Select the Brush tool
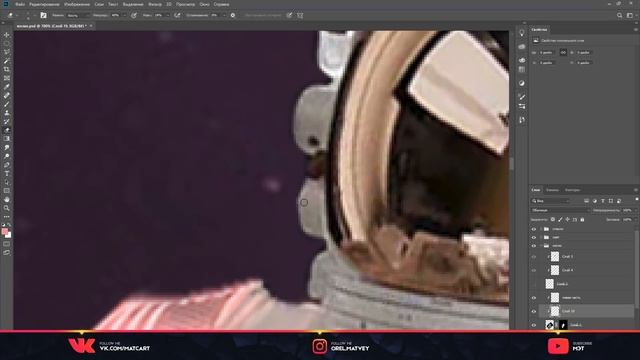Image resolution: width=640 pixels, height=360 pixels. [x=7, y=104]
